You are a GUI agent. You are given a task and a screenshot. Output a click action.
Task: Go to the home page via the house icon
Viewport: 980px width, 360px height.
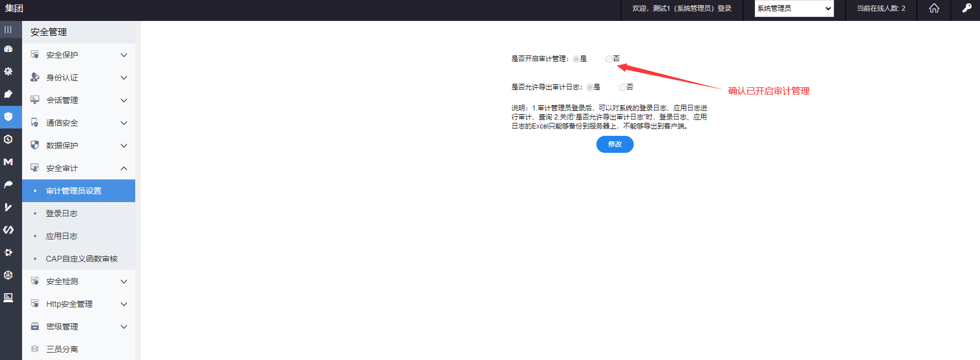(x=934, y=8)
